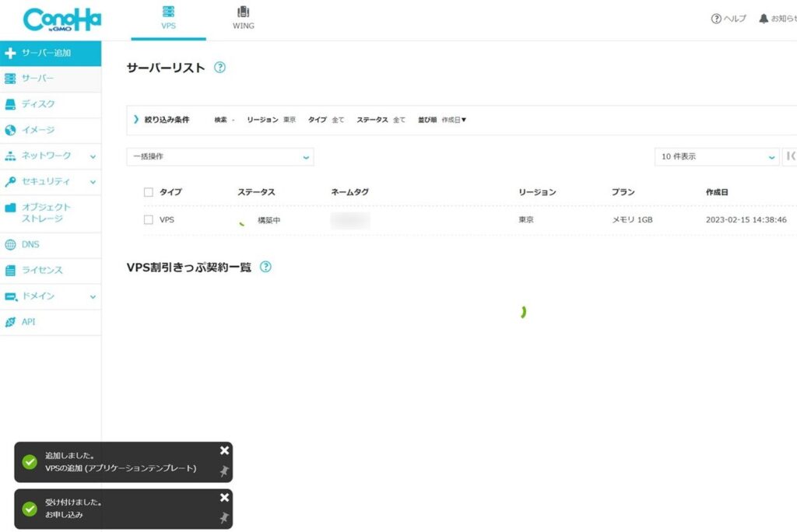Click the プラン column header
Viewport: 797px width, 532px height.
click(623, 192)
